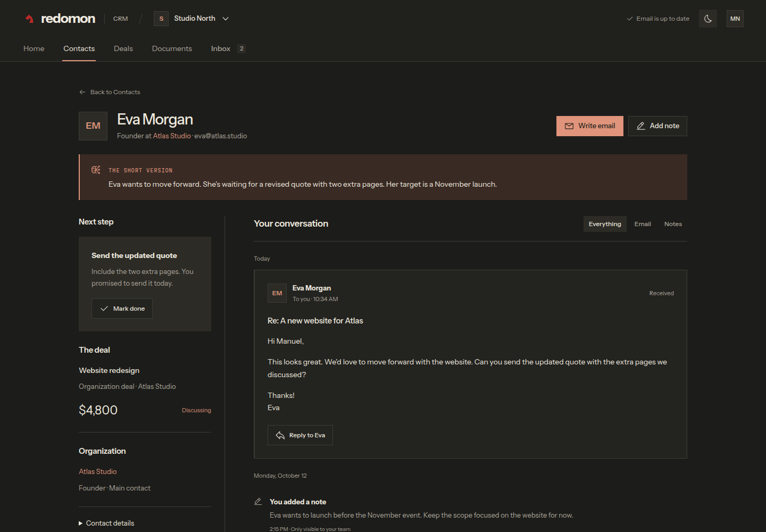766x532 pixels.
Task: Click the email sync checkmark icon
Action: 630,19
